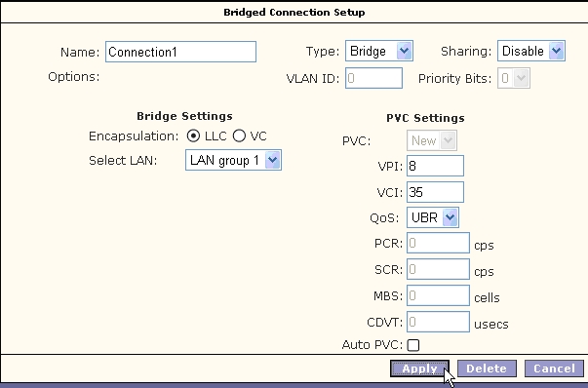Screen dimensions: 588x388
Task: Open the Type dropdown set to Bridge
Action: (379, 51)
